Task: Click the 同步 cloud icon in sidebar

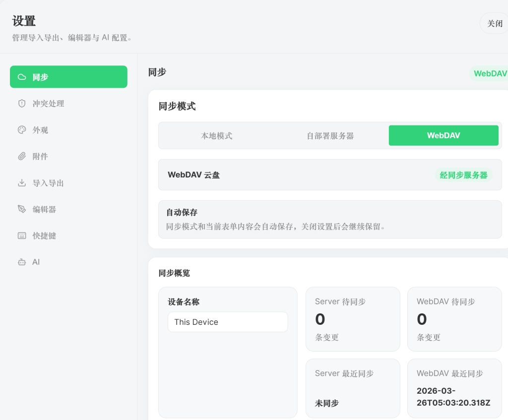Action: coord(21,77)
